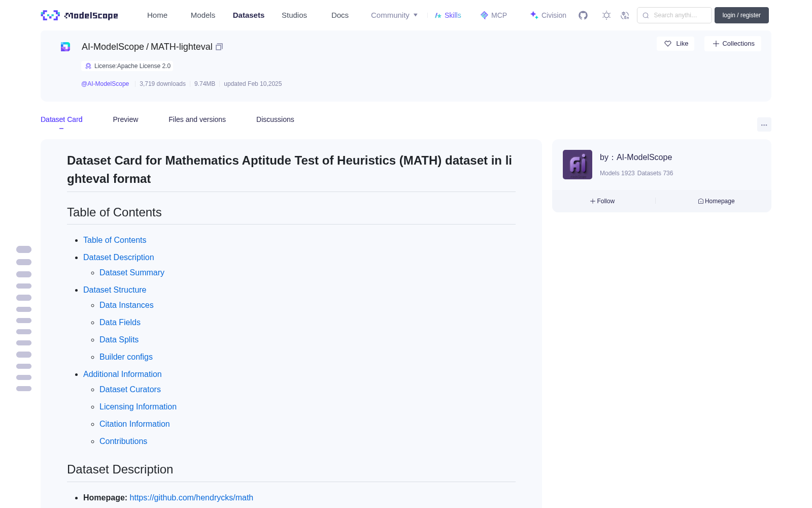812x508 pixels.
Task: Click the 'Models 1923' count text
Action: click(x=617, y=173)
